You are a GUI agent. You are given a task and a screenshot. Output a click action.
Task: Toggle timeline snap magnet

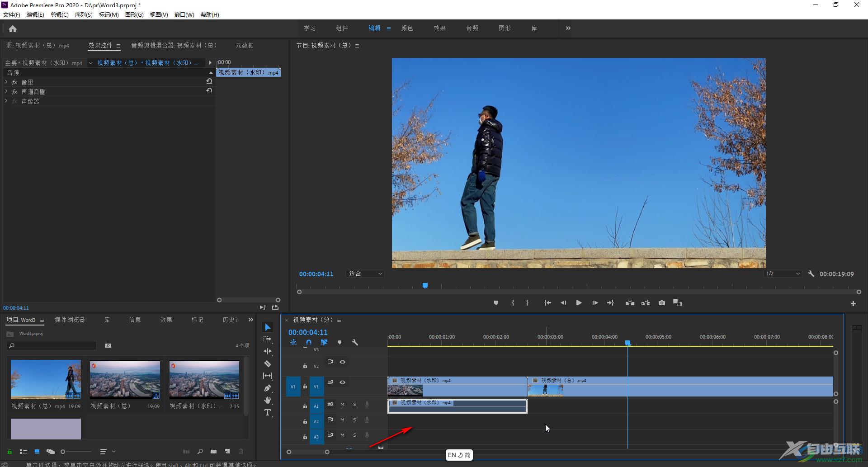[309, 342]
